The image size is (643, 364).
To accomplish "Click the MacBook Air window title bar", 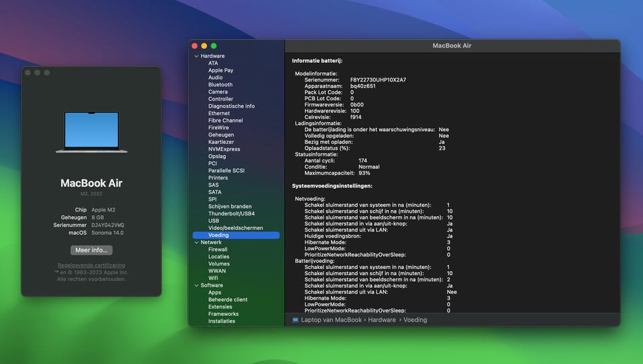I will (x=452, y=46).
